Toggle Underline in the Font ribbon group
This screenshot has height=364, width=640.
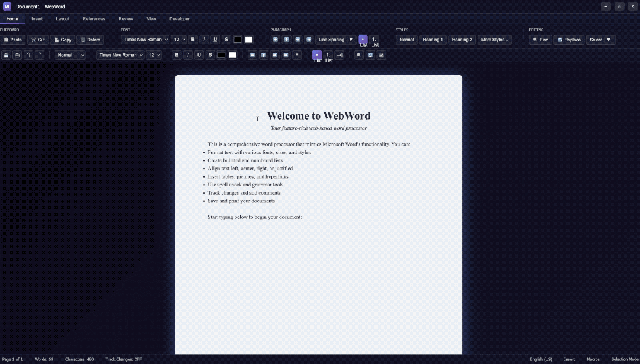[215, 40]
